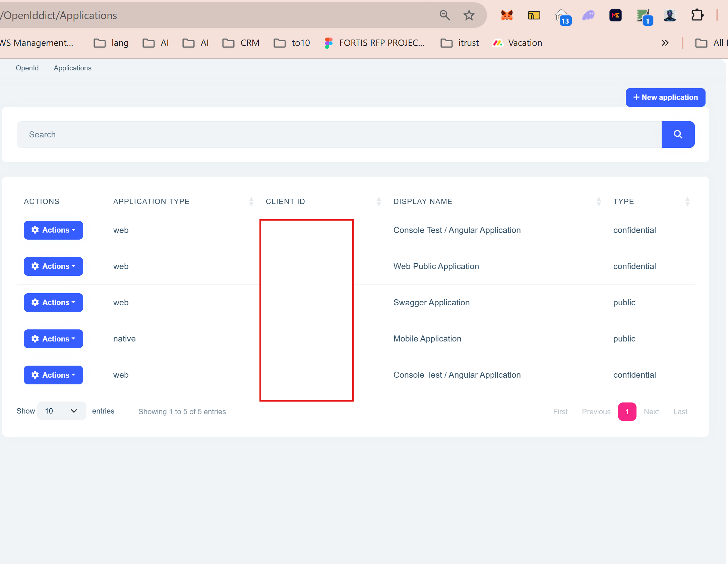This screenshot has width=728, height=564.
Task: Go to OpenId breadcrumb item
Action: click(x=27, y=68)
